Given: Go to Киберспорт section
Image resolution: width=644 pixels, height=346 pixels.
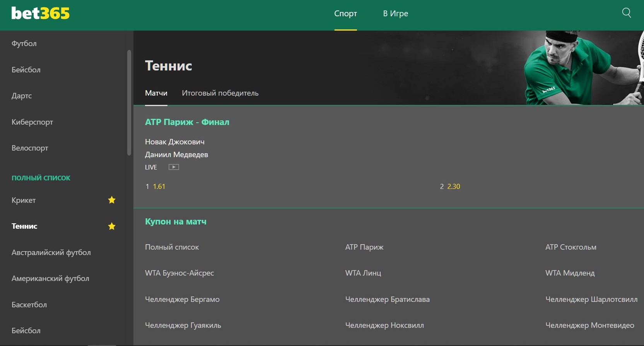Looking at the screenshot, I should [32, 122].
